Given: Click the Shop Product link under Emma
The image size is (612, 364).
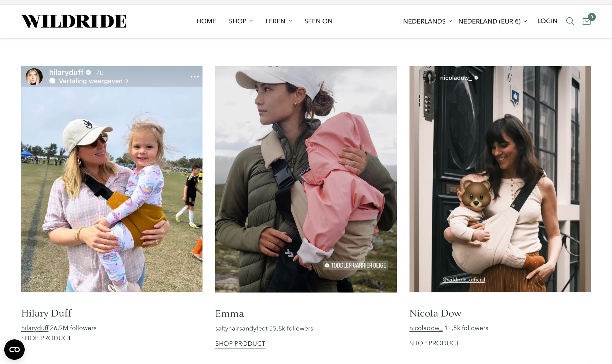Looking at the screenshot, I should point(240,344).
